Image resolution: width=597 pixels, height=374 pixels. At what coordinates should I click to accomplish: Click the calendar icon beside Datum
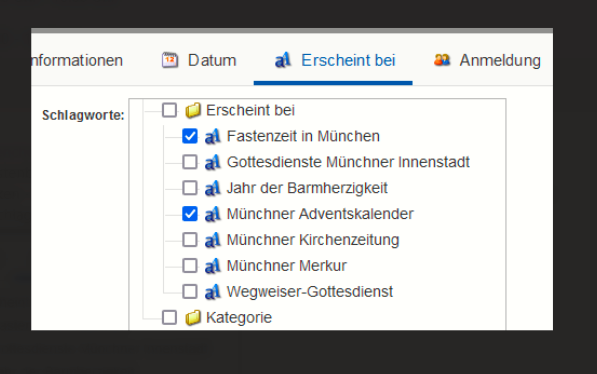[170, 60]
